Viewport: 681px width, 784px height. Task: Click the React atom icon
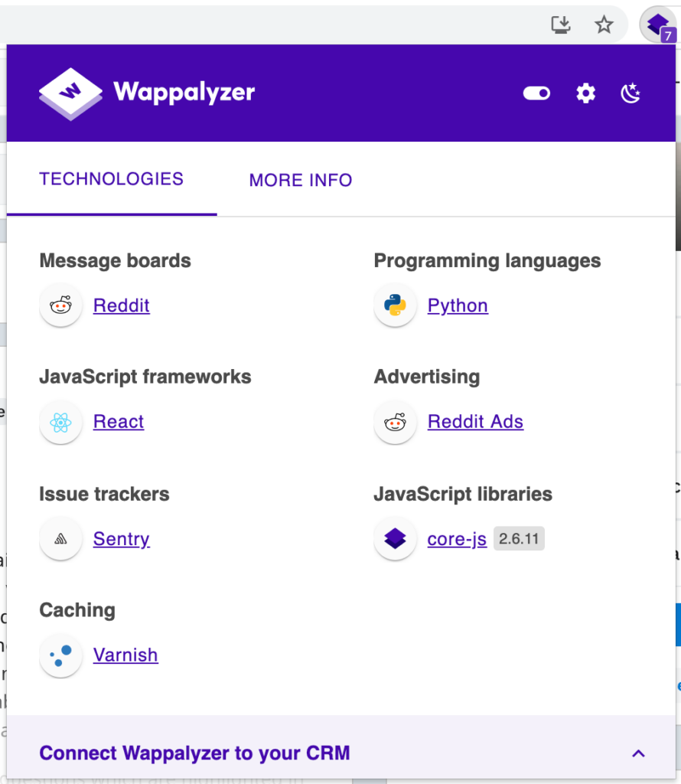(x=60, y=423)
